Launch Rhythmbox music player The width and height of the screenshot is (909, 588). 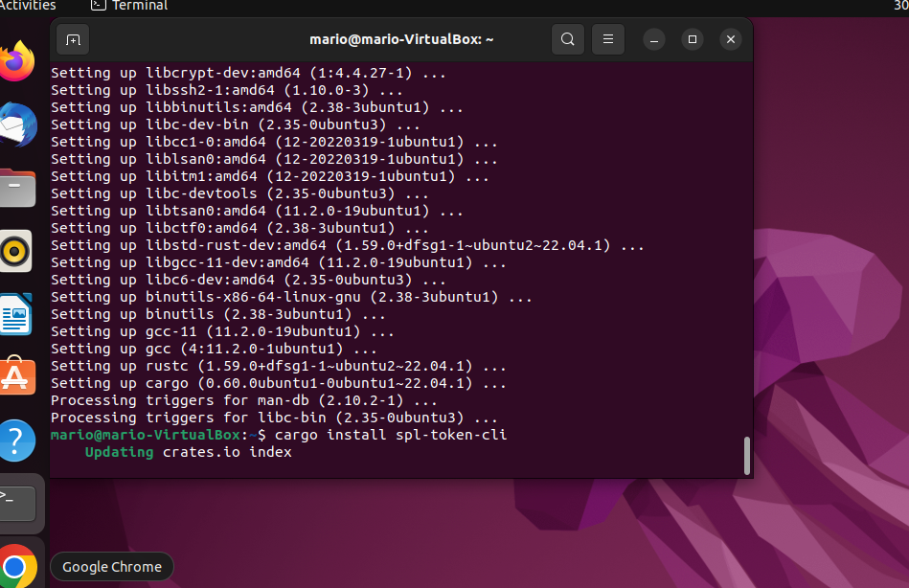coord(15,251)
